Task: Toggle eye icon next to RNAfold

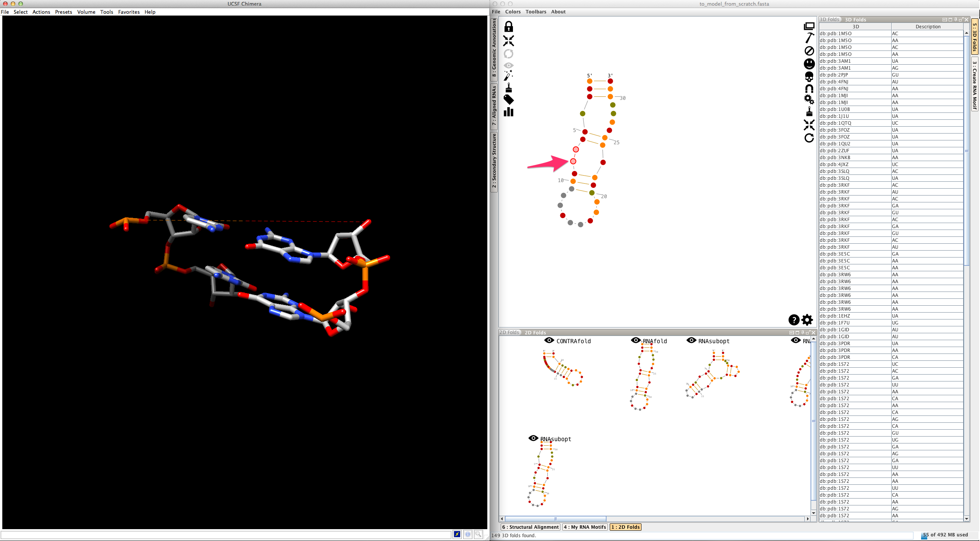Action: click(636, 340)
